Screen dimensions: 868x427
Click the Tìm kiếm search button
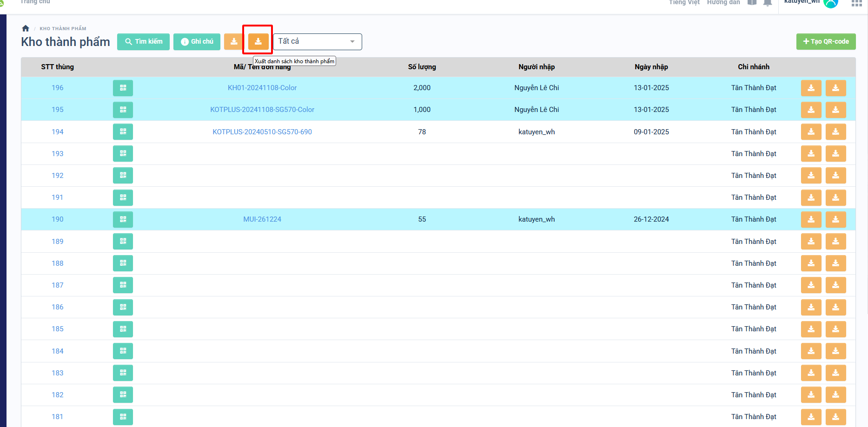(143, 42)
